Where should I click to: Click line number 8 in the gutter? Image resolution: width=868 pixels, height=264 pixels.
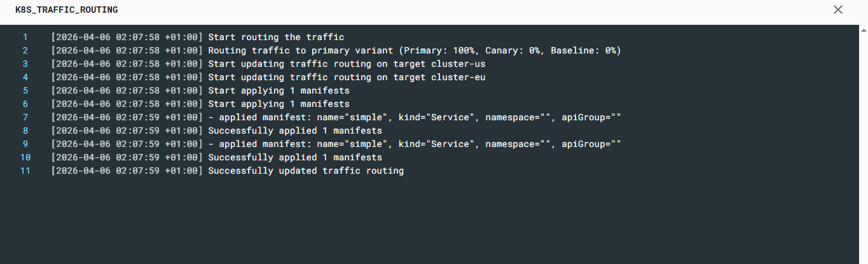(x=25, y=130)
